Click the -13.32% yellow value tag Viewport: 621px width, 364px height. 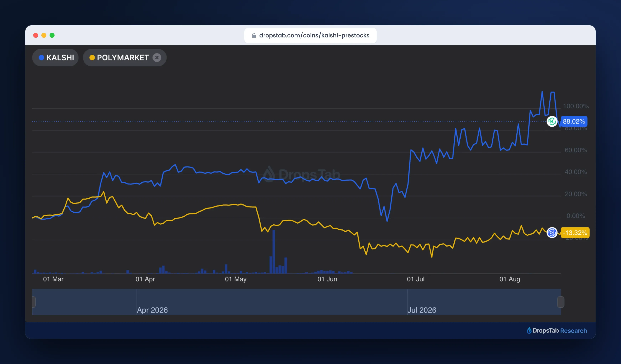[575, 233]
